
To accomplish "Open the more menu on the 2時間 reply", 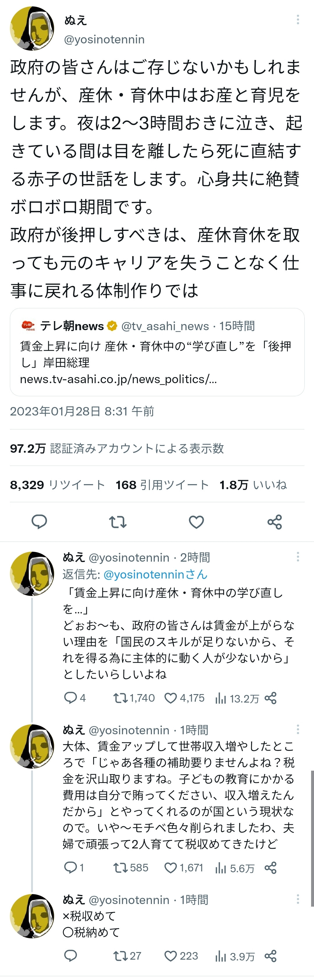I will (298, 557).
